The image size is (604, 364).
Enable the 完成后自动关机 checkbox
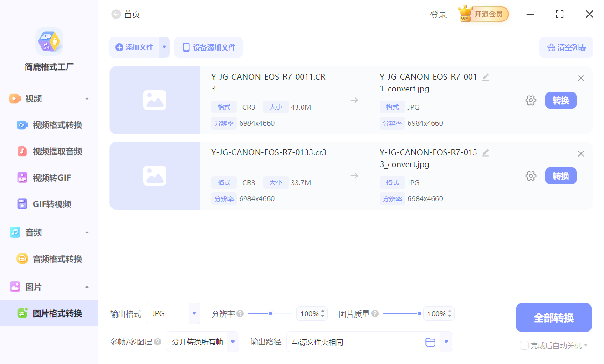click(x=524, y=345)
